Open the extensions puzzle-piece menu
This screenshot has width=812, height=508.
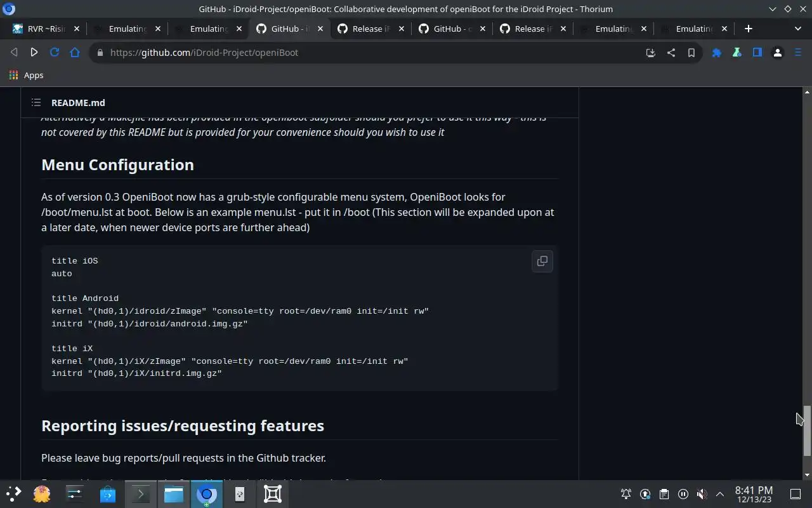click(717, 53)
